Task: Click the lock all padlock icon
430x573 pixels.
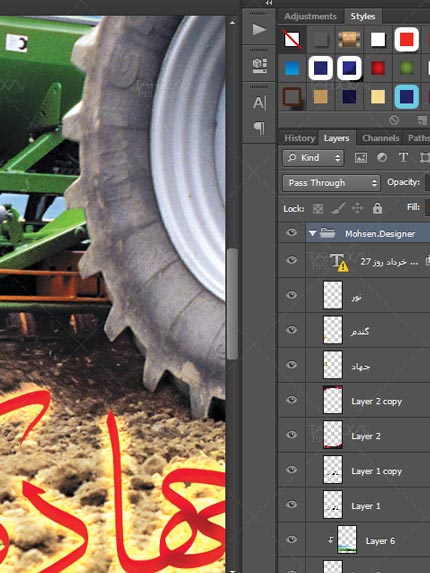Action: pyautogui.click(x=377, y=208)
